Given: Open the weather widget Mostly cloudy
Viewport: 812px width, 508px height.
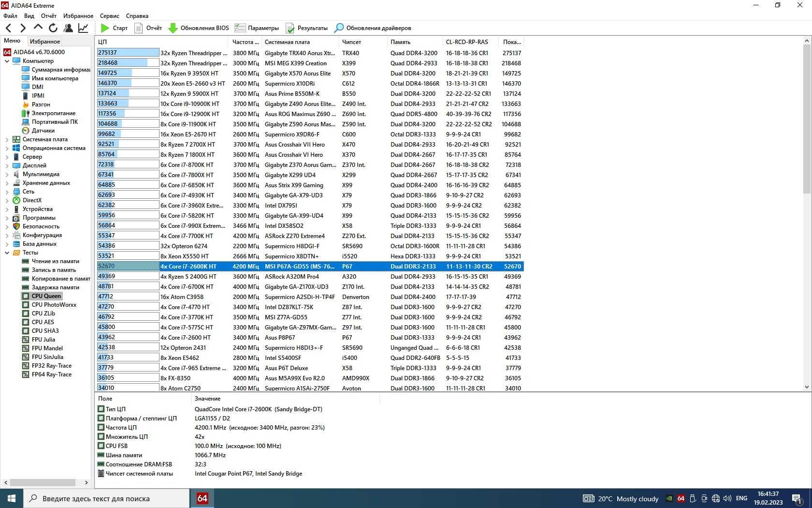Looking at the screenshot, I should [621, 499].
